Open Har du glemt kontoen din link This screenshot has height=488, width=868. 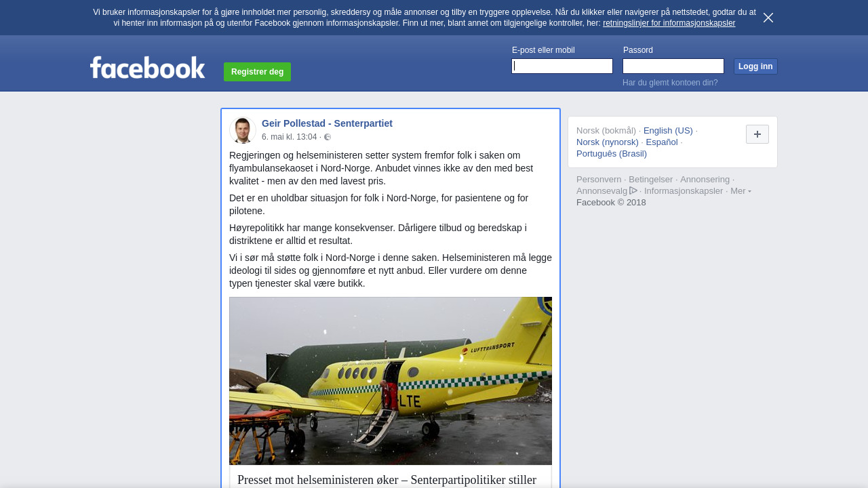(670, 83)
